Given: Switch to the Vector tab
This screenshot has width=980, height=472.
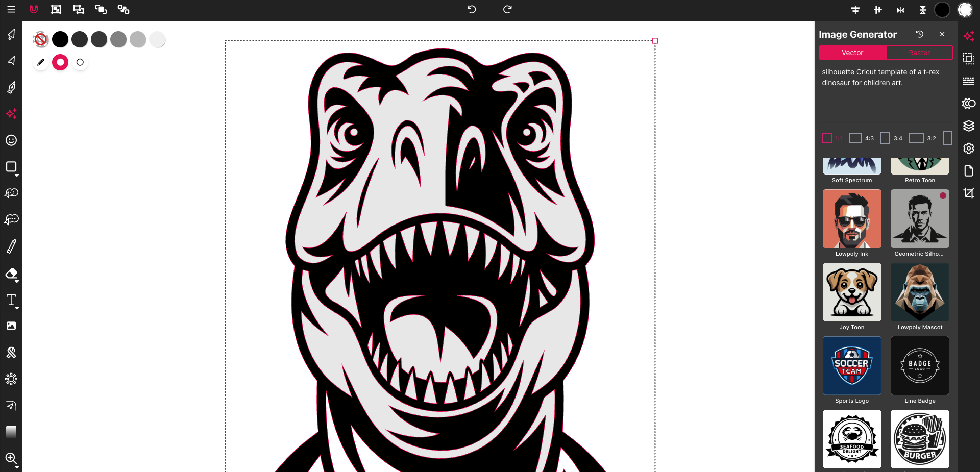Looking at the screenshot, I should click(x=852, y=53).
